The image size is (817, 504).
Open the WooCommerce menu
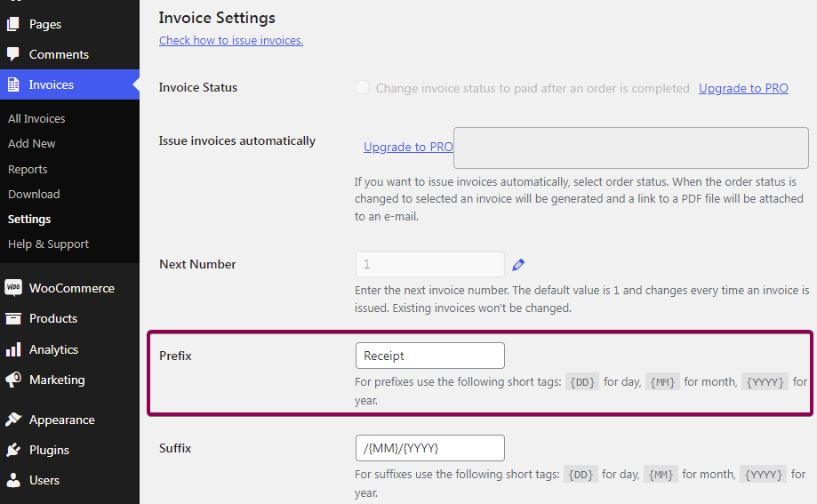[x=70, y=288]
